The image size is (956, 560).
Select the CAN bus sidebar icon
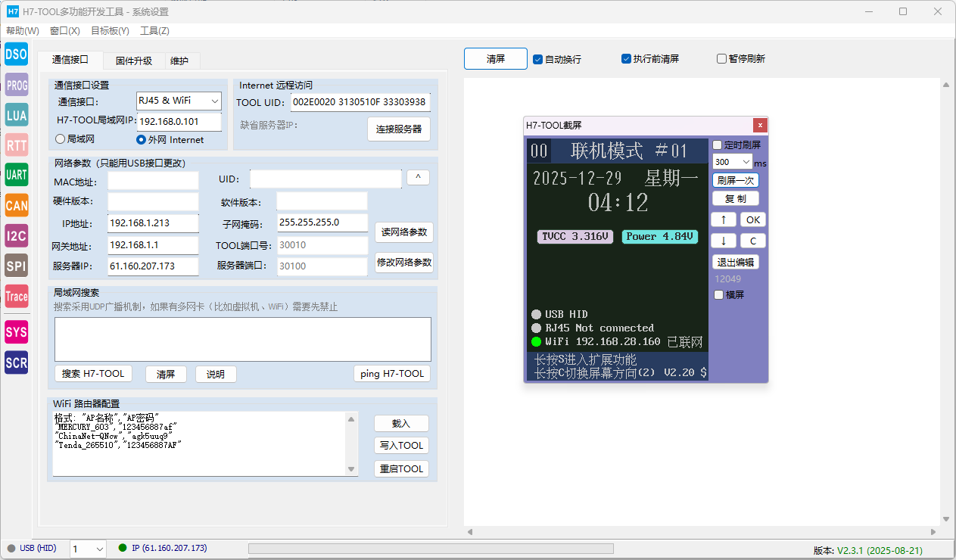pyautogui.click(x=16, y=205)
